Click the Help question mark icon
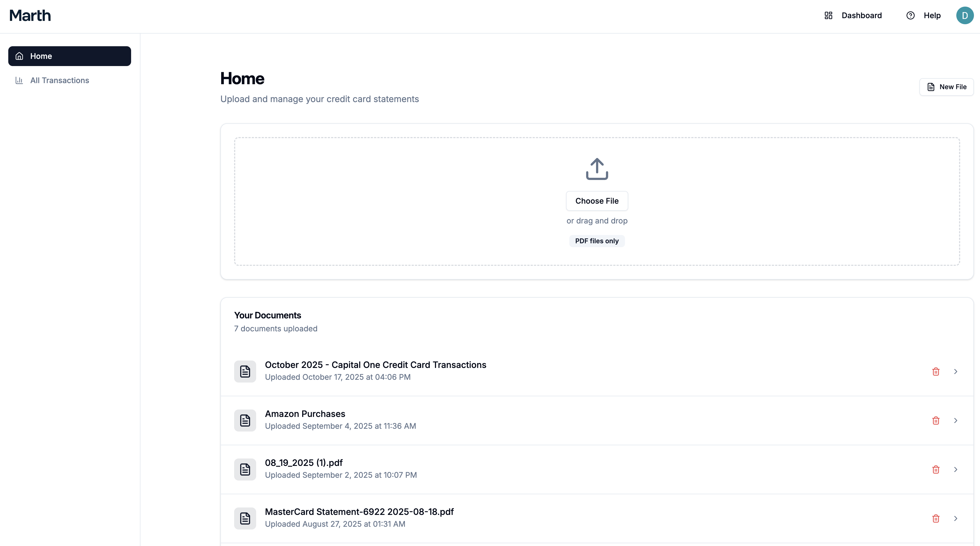Viewport: 980px width, 546px height. [910, 15]
